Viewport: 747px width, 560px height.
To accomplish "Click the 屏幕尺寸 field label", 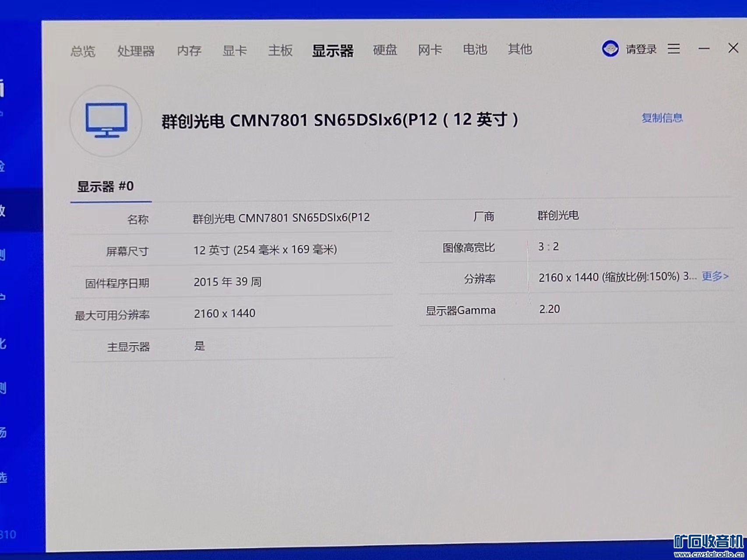I will [127, 251].
